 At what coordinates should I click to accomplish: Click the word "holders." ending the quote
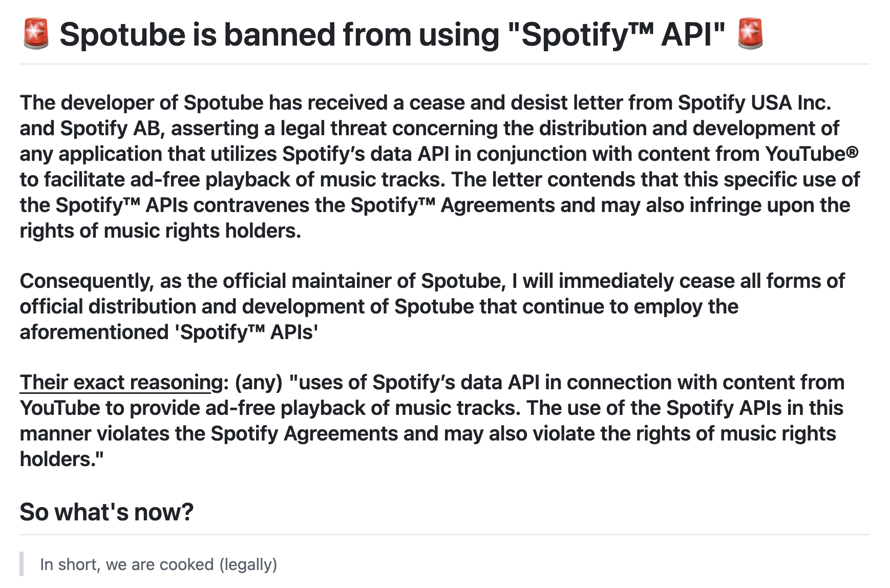point(61,459)
